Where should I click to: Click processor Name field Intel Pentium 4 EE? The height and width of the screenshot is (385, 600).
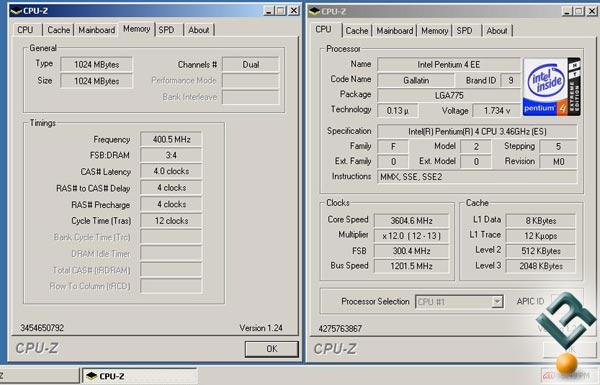448,65
